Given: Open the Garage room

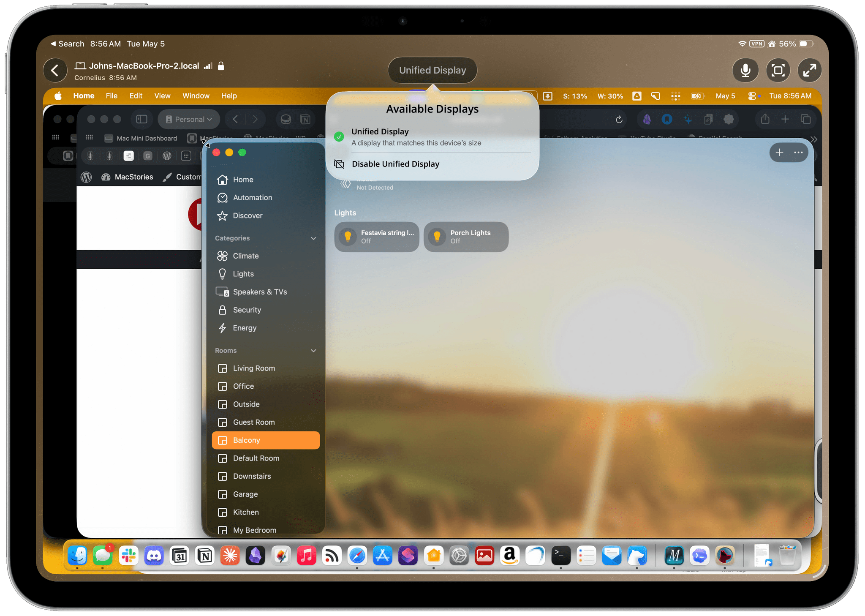Looking at the screenshot, I should [x=266, y=494].
